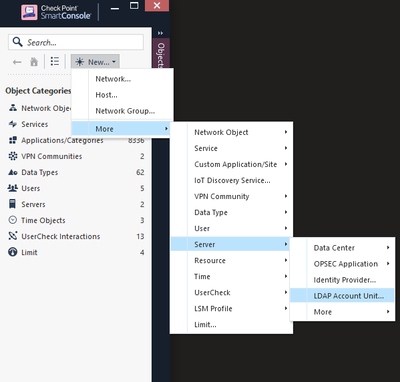Open the VPN Communities category

click(x=76, y=156)
